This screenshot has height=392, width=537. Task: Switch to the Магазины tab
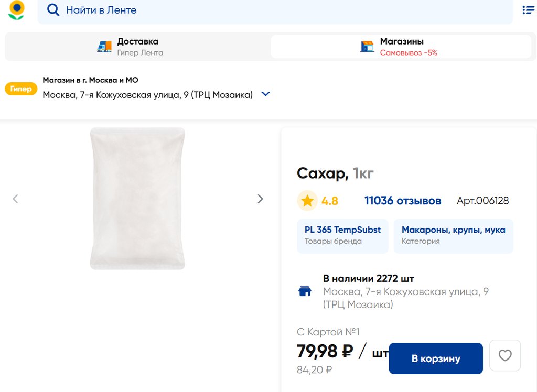[x=401, y=47]
